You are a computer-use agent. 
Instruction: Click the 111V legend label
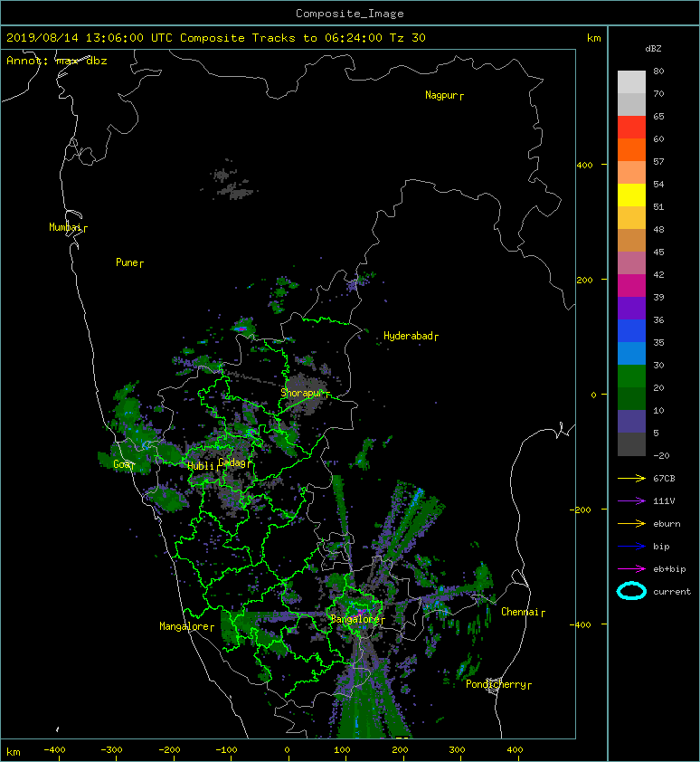(664, 501)
